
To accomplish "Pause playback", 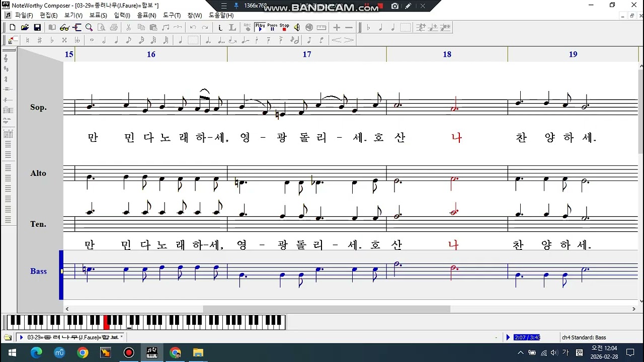I will [272, 27].
